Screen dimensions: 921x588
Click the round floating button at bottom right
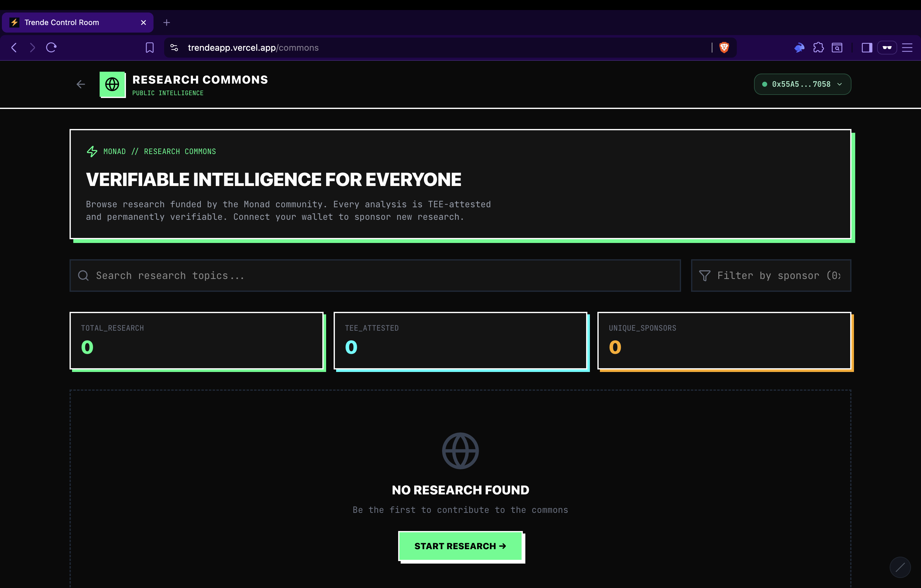click(x=900, y=567)
